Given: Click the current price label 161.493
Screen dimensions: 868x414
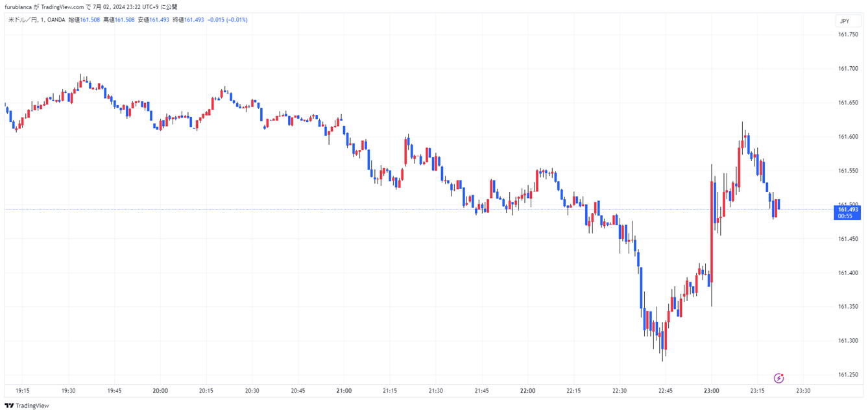Looking at the screenshot, I should click(847, 209).
